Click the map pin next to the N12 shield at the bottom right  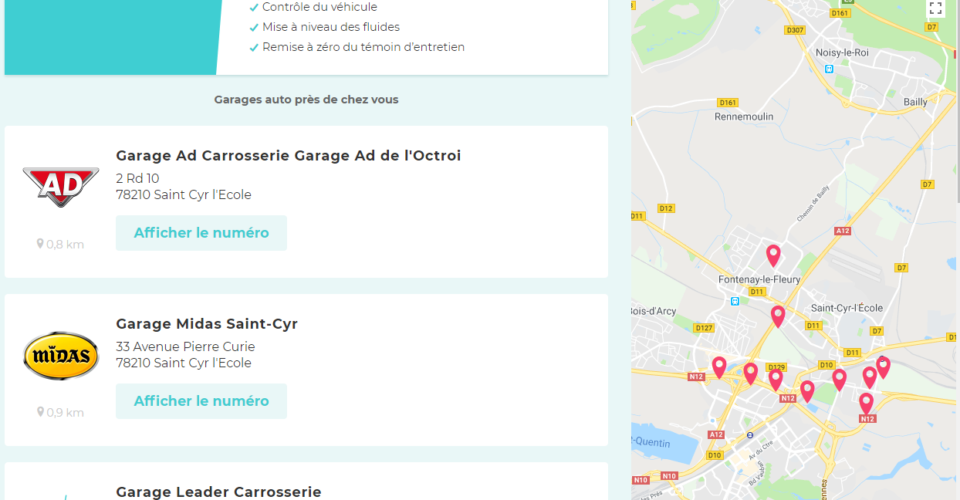point(866,403)
